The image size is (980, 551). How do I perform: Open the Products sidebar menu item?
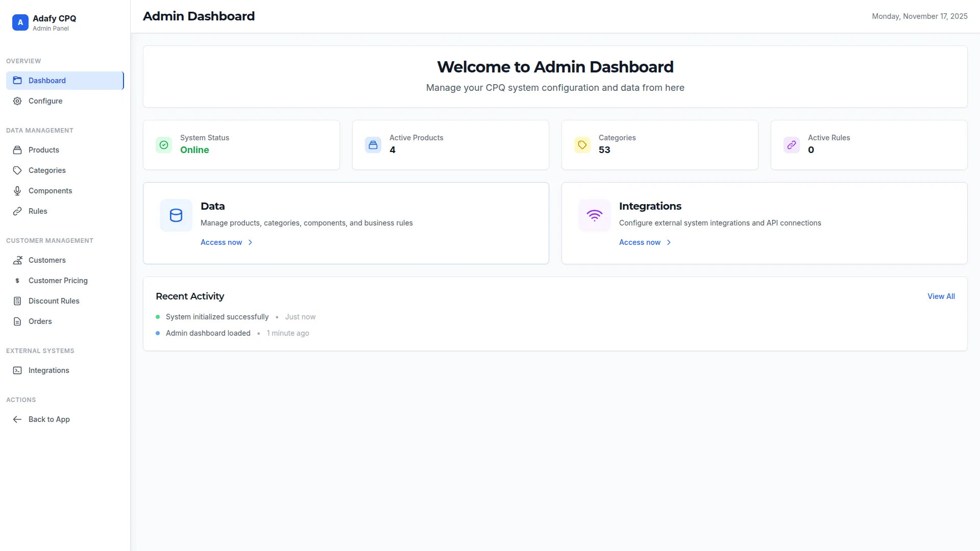[x=44, y=150]
